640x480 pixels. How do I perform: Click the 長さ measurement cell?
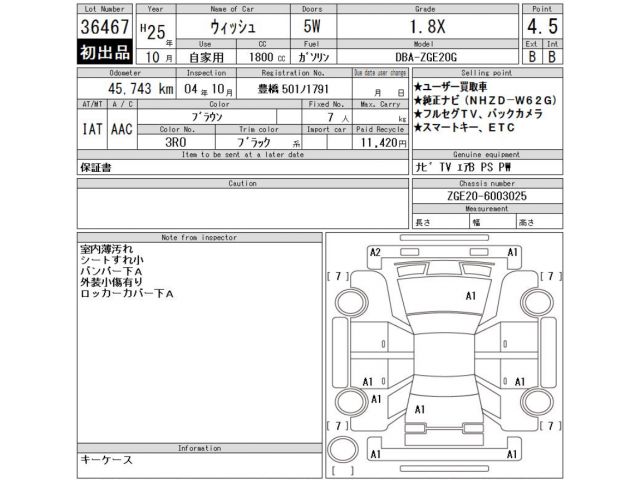(441, 222)
